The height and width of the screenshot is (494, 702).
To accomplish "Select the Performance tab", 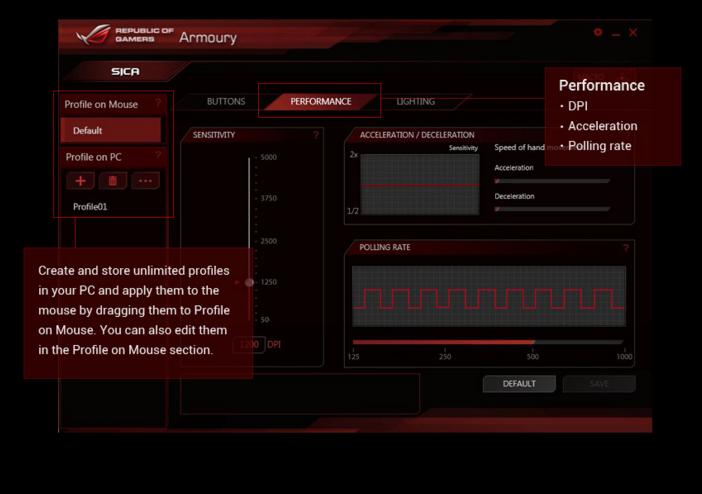I will (321, 102).
